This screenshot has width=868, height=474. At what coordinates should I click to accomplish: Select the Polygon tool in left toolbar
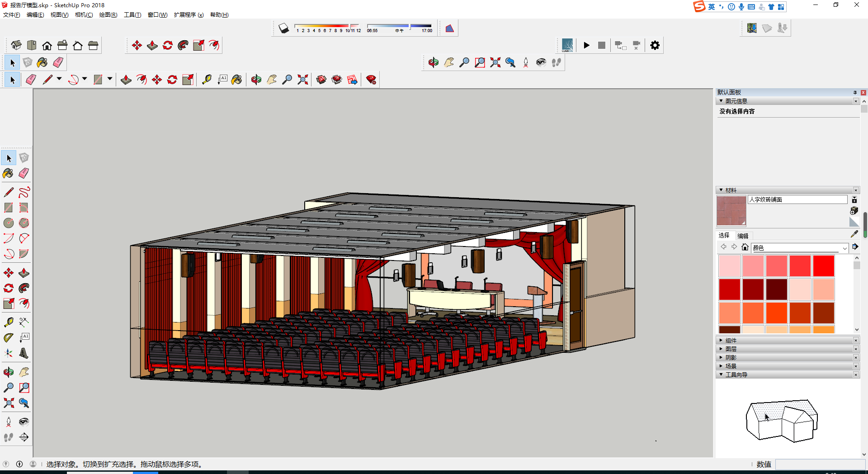[24, 223]
